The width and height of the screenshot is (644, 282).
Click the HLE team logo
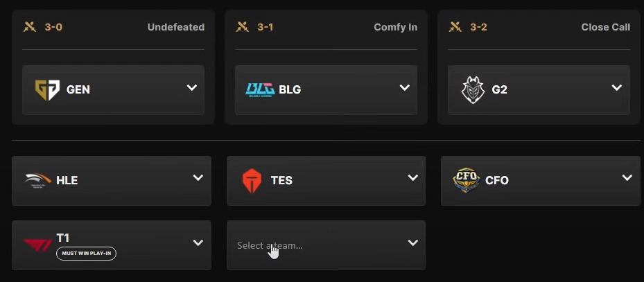coord(37,180)
